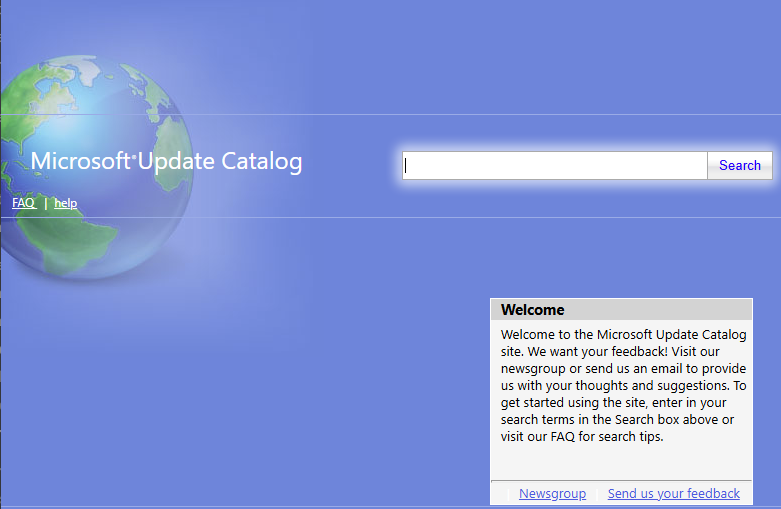Click the Search button
Image resolution: width=781 pixels, height=509 pixels.
[x=740, y=165]
